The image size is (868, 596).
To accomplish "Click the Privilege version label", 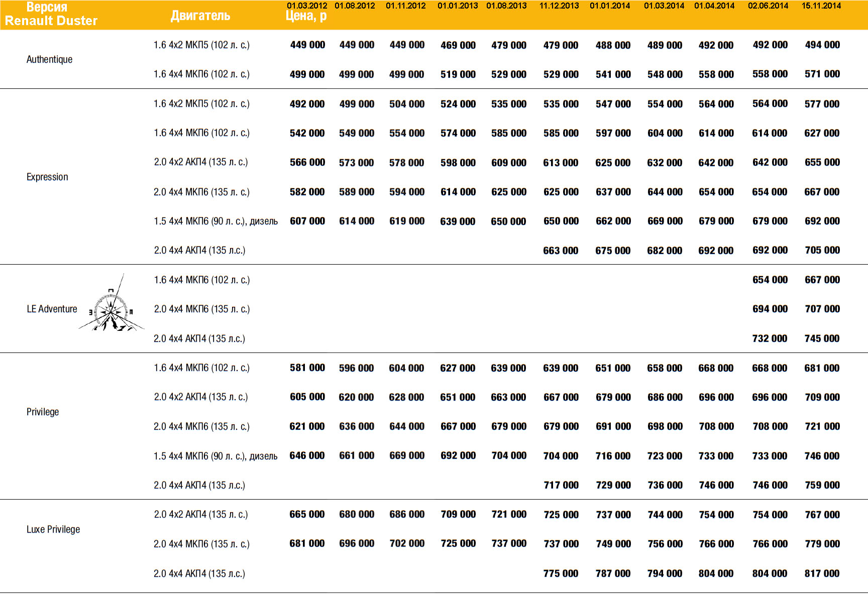I will click(43, 412).
